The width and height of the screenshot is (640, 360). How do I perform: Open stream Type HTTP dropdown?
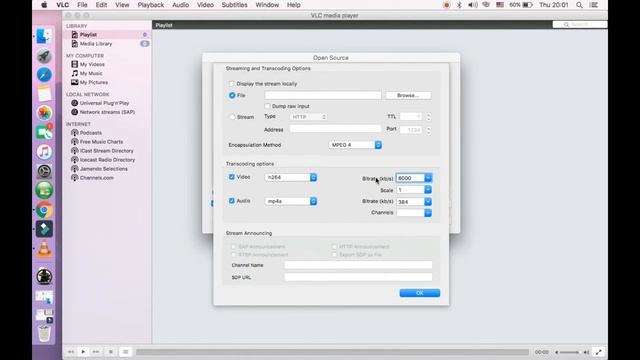(x=308, y=117)
